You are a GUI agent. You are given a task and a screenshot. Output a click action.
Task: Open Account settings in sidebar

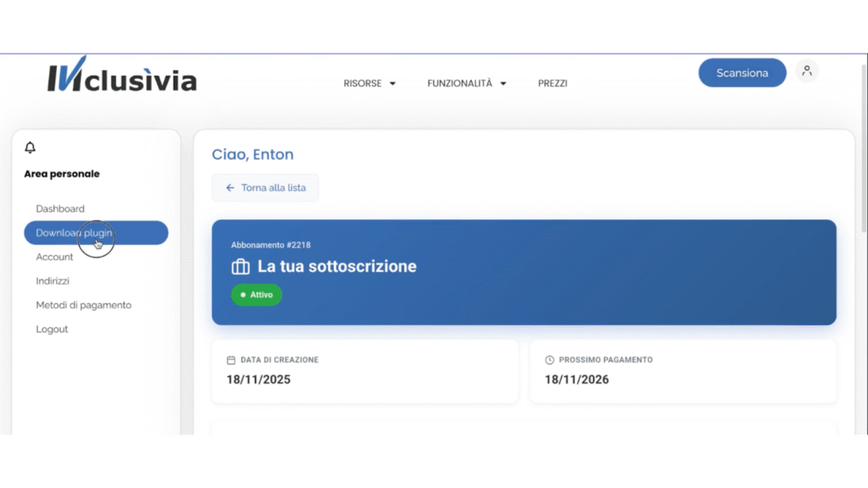coord(55,257)
